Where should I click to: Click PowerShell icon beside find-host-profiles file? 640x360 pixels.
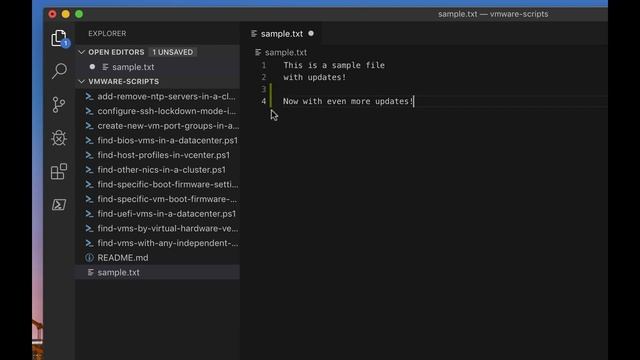(89, 156)
